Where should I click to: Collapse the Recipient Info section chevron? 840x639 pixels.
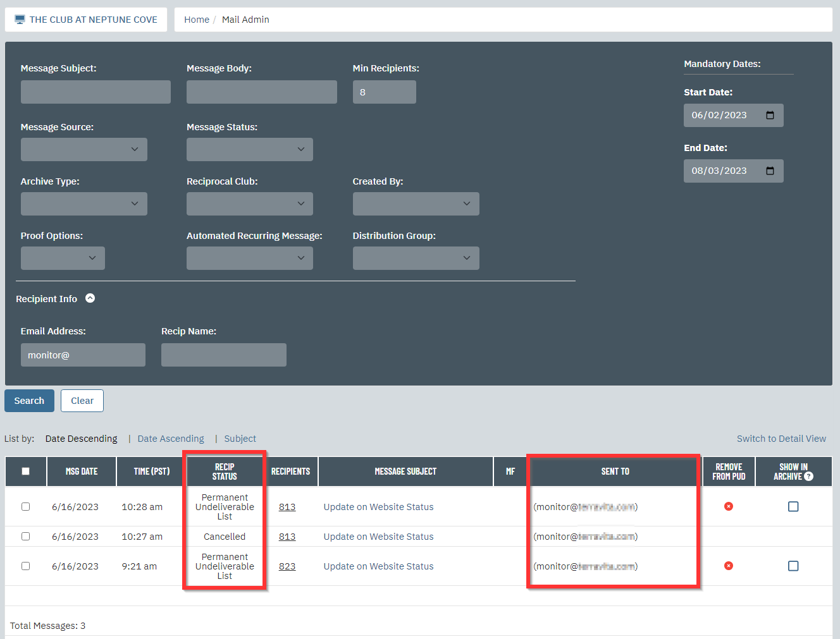click(x=90, y=298)
